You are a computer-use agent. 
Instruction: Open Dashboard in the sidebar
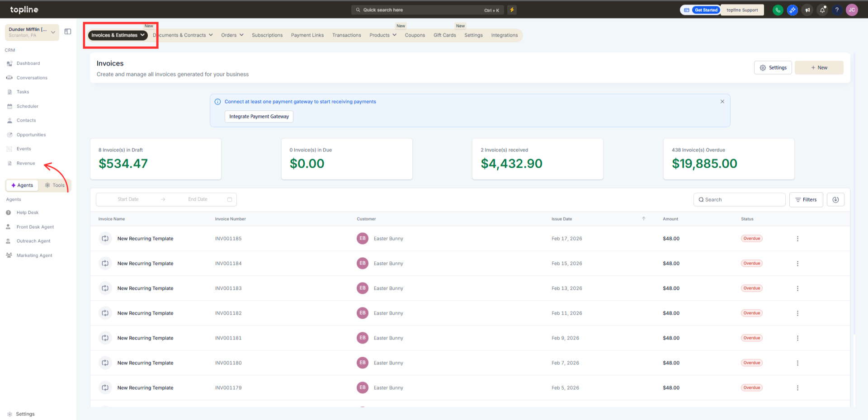point(28,63)
